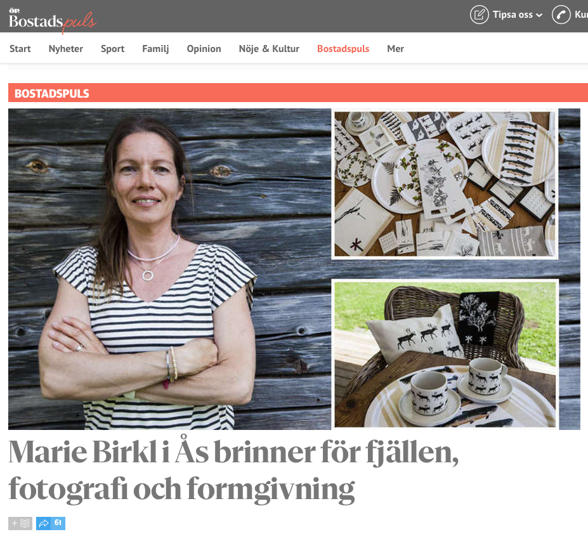Click the trays and products collage photo
This screenshot has height=553, width=588.
[x=445, y=184]
